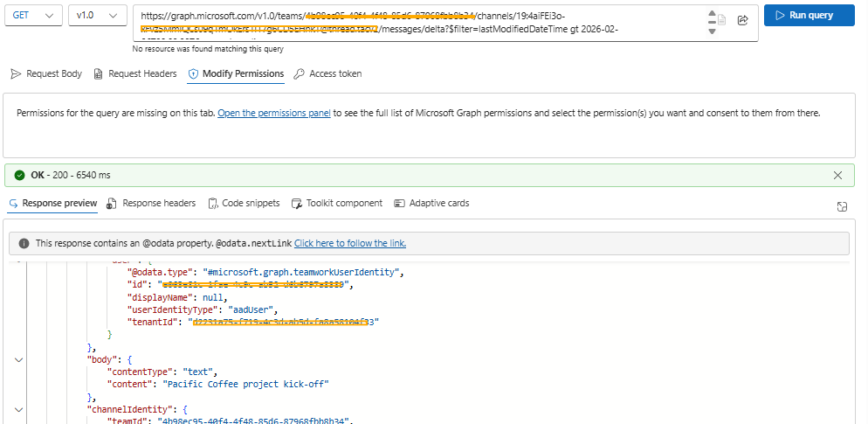The width and height of the screenshot is (868, 424).
Task: Click the Adaptive cards tab icon
Action: 399,204
